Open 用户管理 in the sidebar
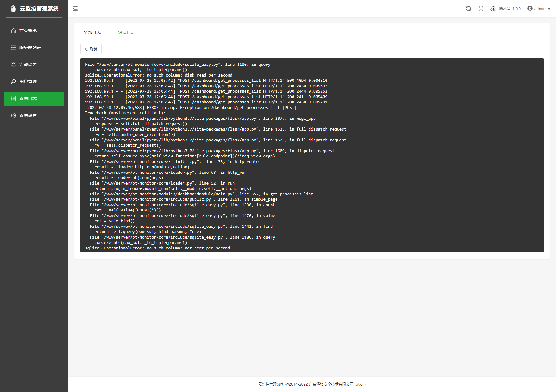Screen dimensions: 556x392 (x=34, y=81)
